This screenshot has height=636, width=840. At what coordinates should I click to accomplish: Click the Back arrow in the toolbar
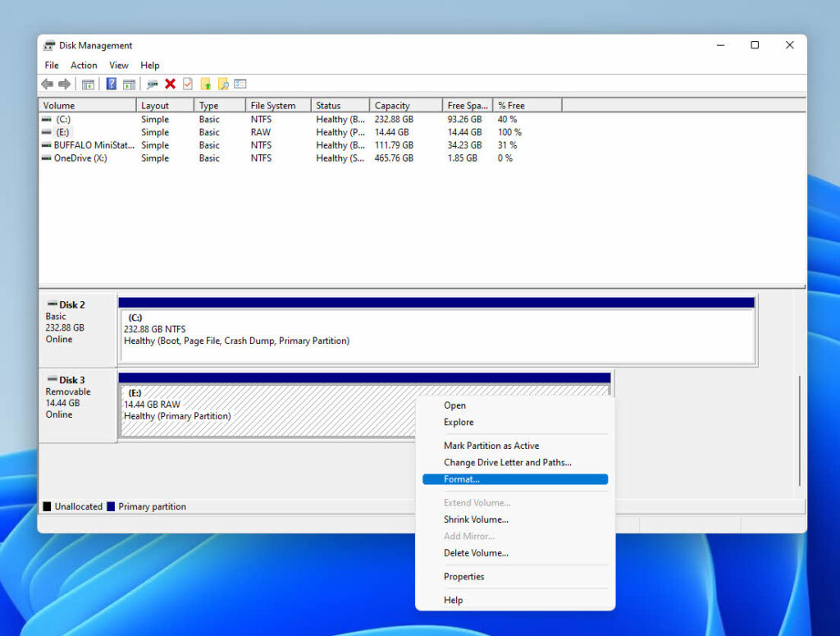click(x=47, y=85)
